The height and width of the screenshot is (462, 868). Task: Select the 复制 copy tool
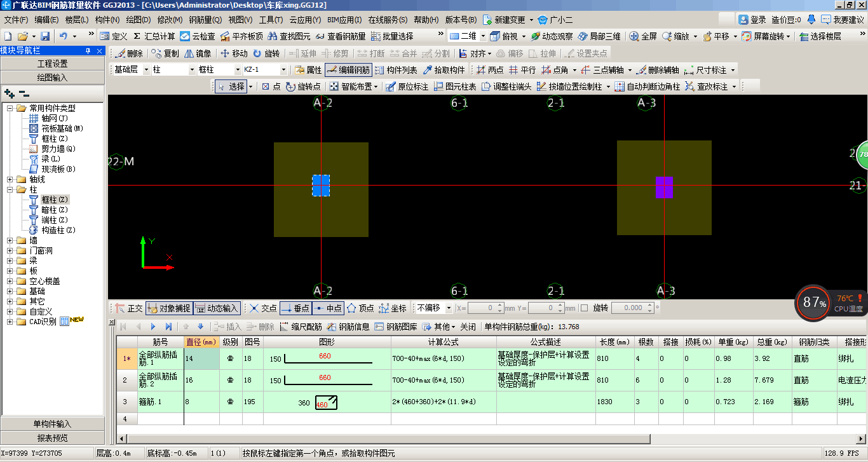point(165,53)
